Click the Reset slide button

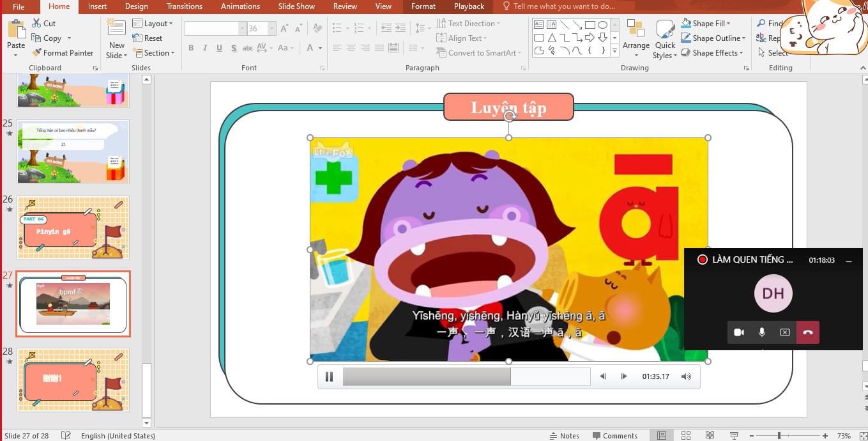coord(148,38)
